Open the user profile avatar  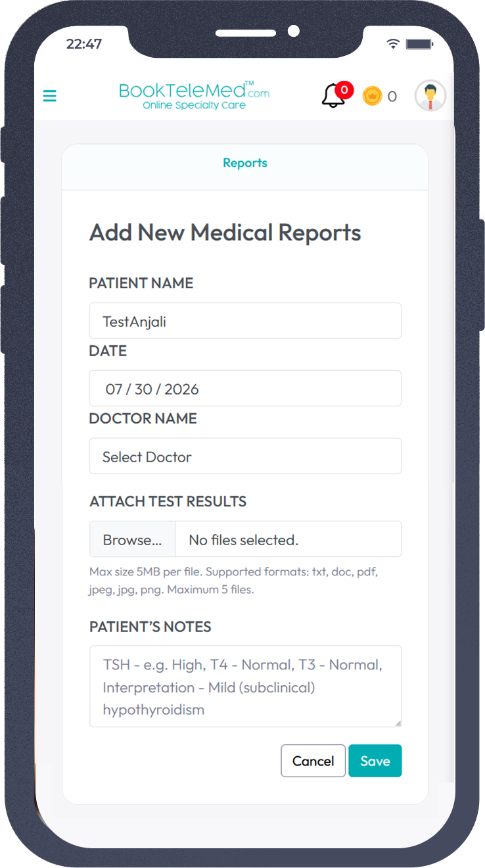pyautogui.click(x=430, y=96)
